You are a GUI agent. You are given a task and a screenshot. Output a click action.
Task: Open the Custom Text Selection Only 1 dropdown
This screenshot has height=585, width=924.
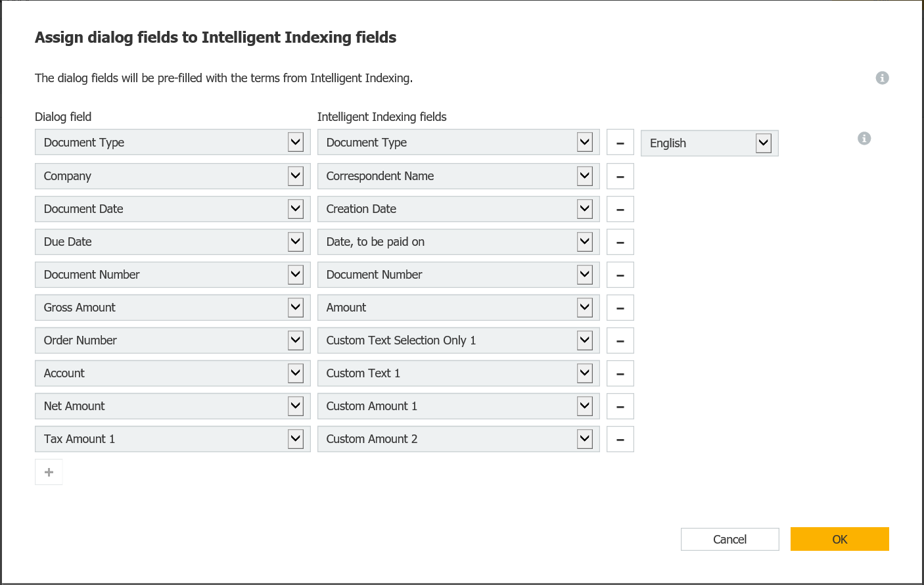pos(585,340)
